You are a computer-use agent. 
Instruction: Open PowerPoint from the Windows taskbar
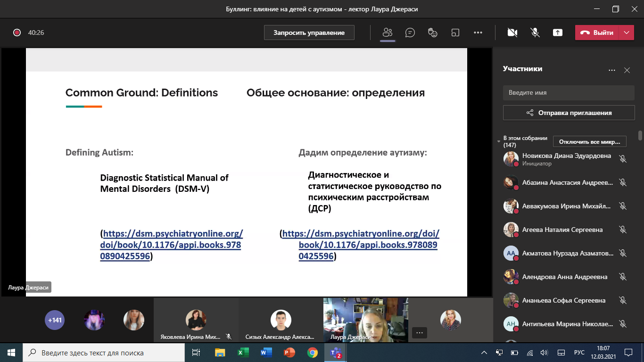point(289,353)
